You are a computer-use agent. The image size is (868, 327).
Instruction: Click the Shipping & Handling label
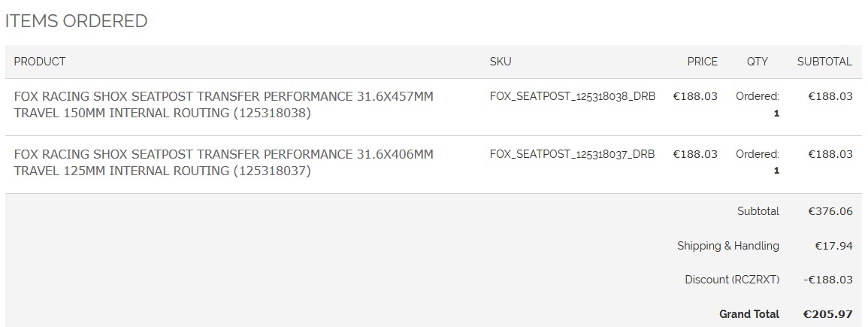tap(727, 246)
